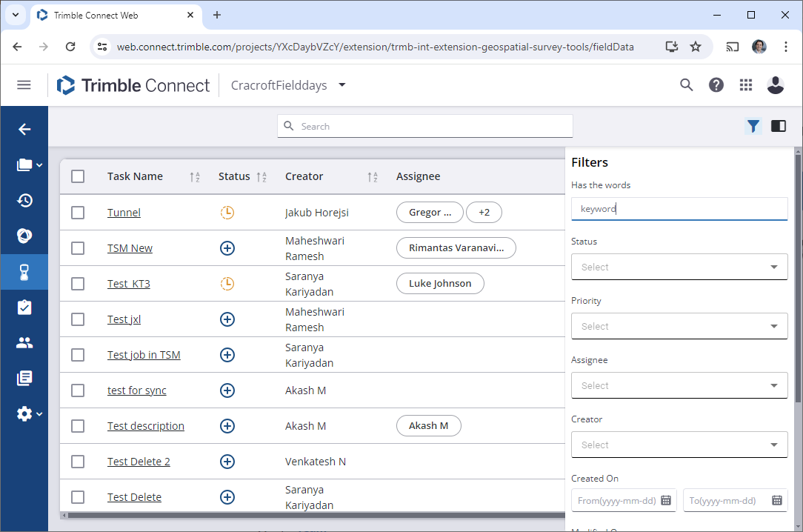This screenshot has height=532, width=803.
Task: Open the filter panel funnel icon
Action: click(753, 126)
